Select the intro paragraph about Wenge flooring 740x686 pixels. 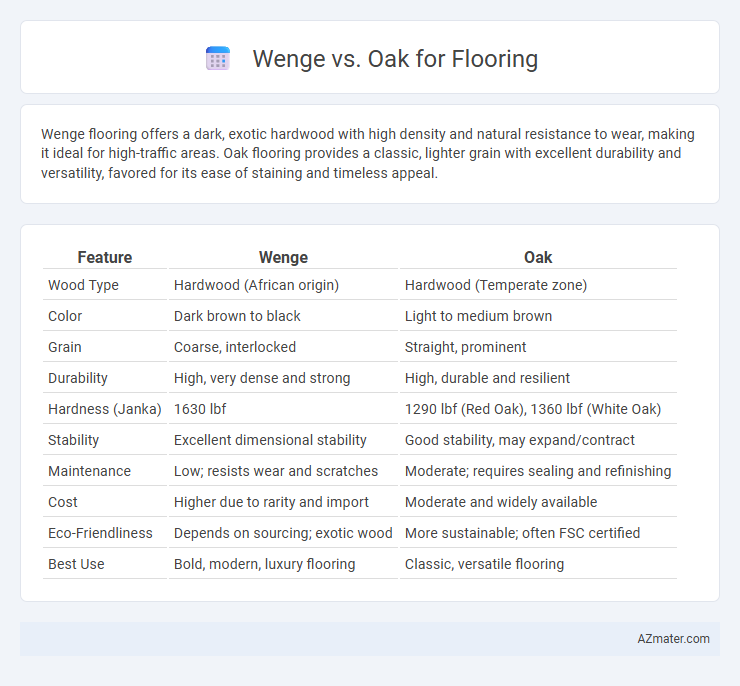pos(368,153)
